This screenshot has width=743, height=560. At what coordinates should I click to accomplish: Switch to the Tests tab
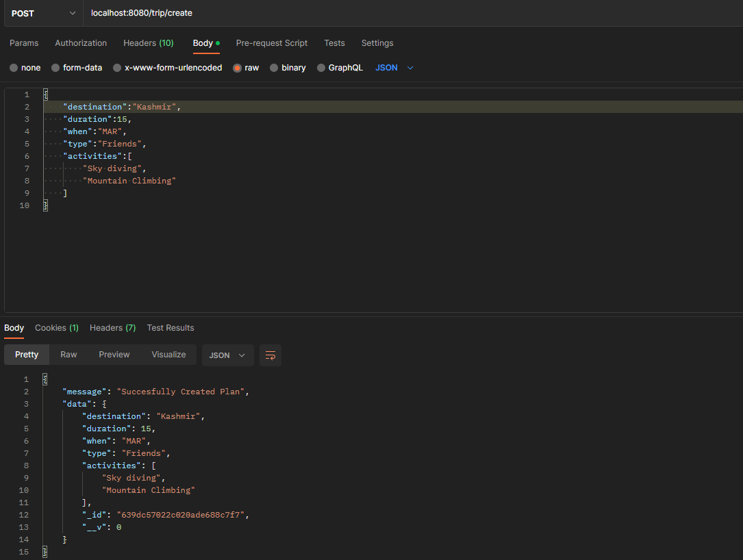tap(335, 43)
